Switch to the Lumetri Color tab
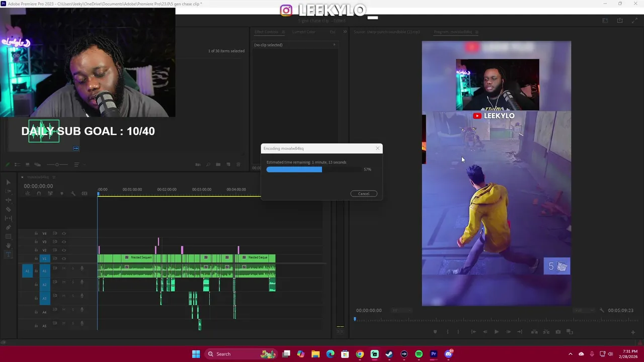This screenshot has width=644, height=362. pyautogui.click(x=304, y=32)
